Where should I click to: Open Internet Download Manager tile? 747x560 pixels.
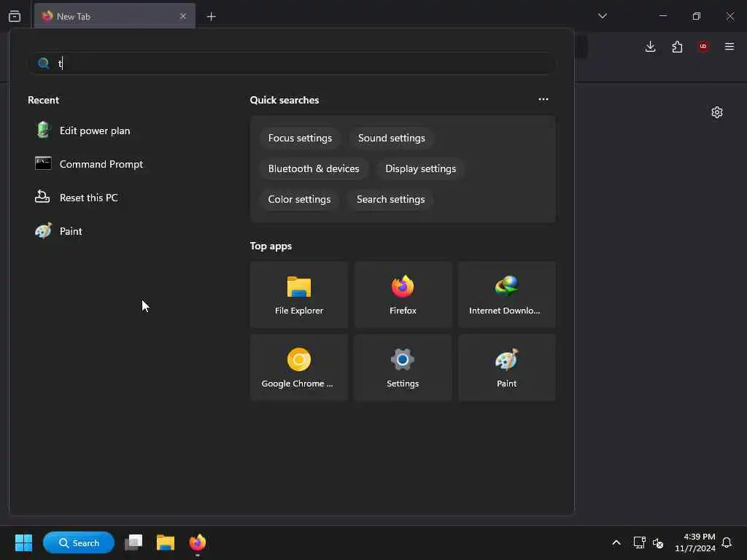click(506, 295)
